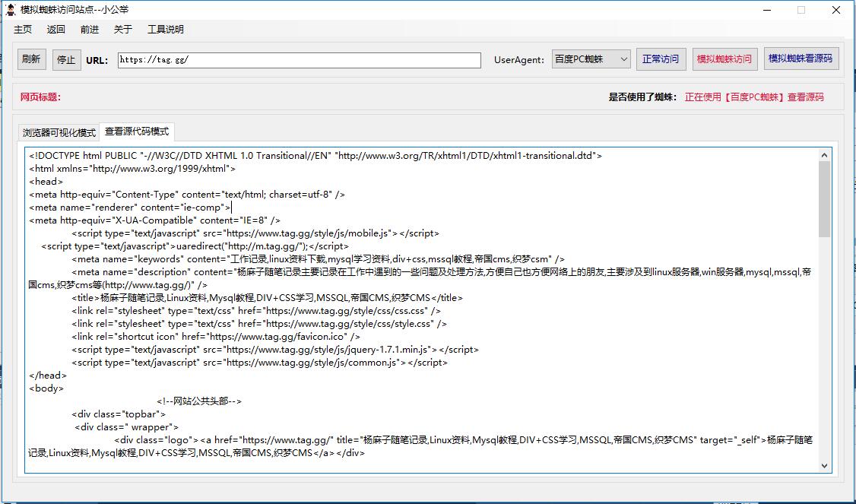This screenshot has height=504, width=856.
Task: Open the 主页 menu
Action: [x=23, y=30]
